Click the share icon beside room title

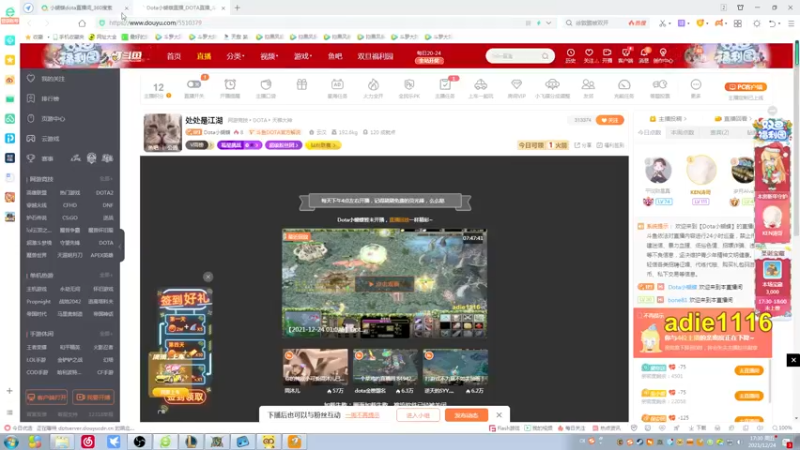(577, 145)
